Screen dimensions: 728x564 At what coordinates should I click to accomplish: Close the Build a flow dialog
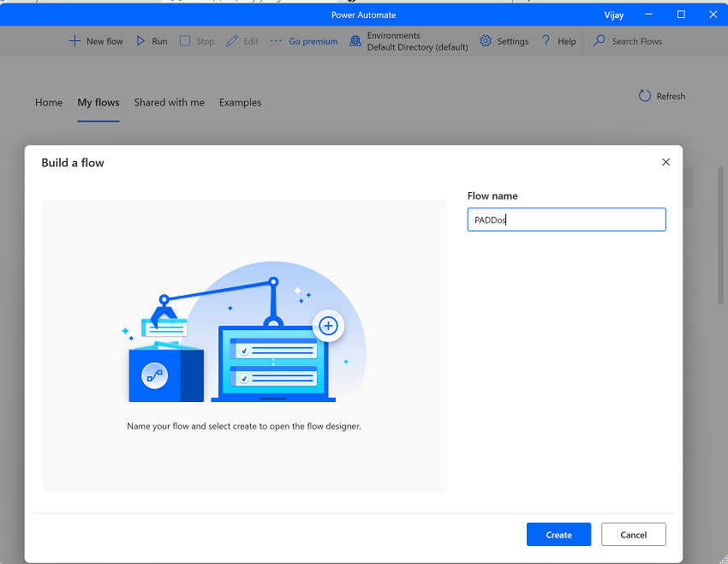coord(665,162)
